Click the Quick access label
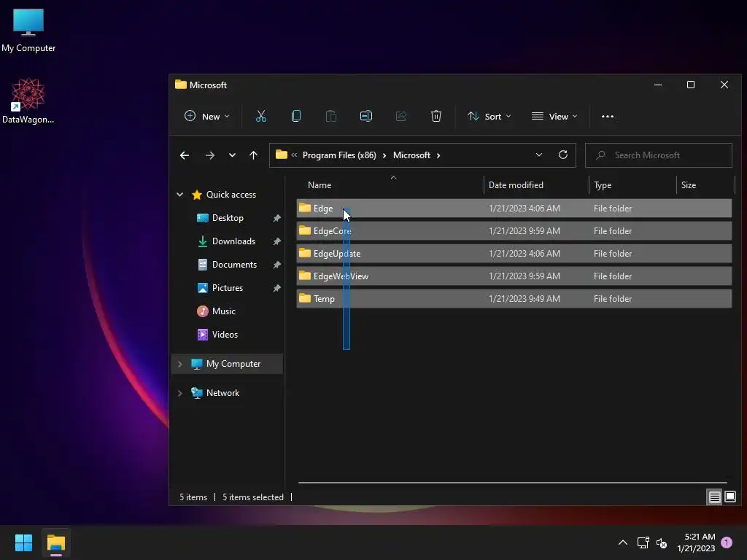 (231, 194)
